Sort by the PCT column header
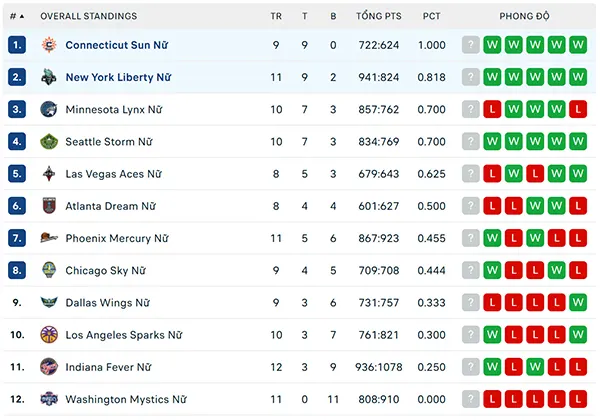This screenshot has width=600, height=420. tap(431, 16)
